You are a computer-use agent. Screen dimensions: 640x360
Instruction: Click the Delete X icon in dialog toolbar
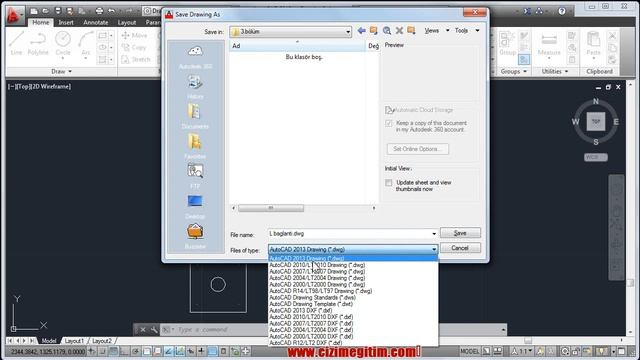pos(399,31)
